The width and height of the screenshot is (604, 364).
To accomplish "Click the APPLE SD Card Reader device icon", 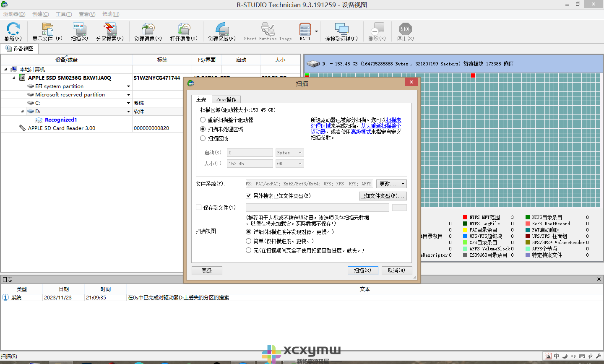I will click(x=22, y=128).
